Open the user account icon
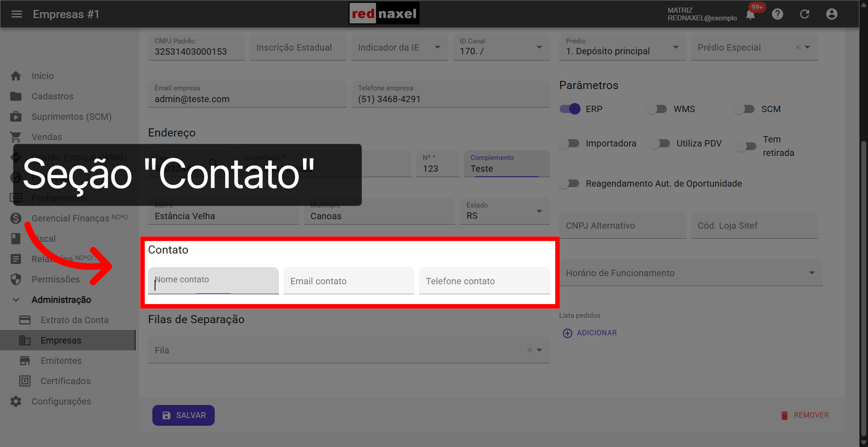Image resolution: width=868 pixels, height=447 pixels. point(832,14)
